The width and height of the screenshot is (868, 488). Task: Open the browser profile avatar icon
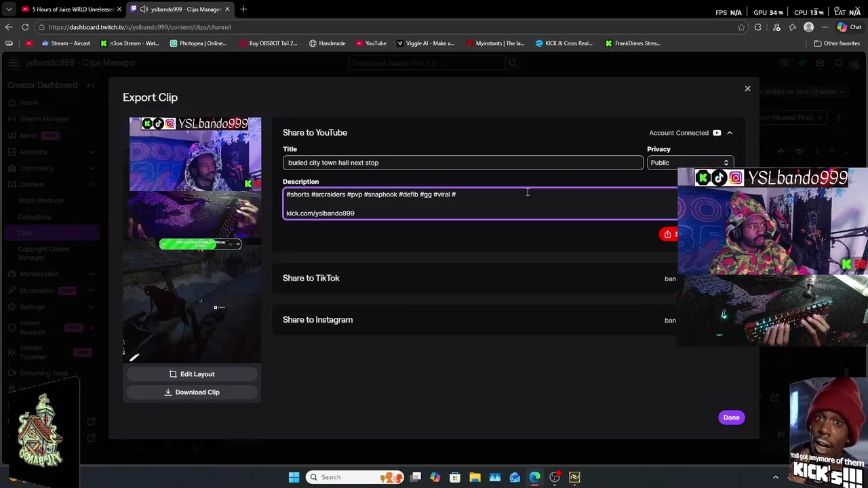coord(808,27)
